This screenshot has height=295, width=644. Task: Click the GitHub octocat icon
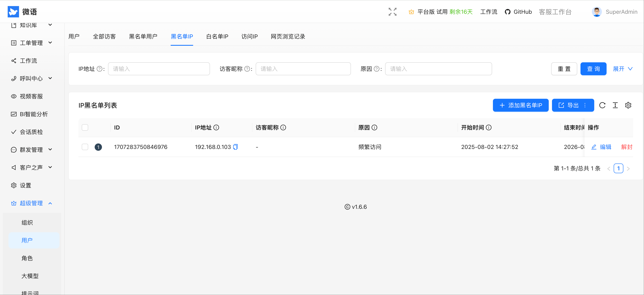(507, 12)
